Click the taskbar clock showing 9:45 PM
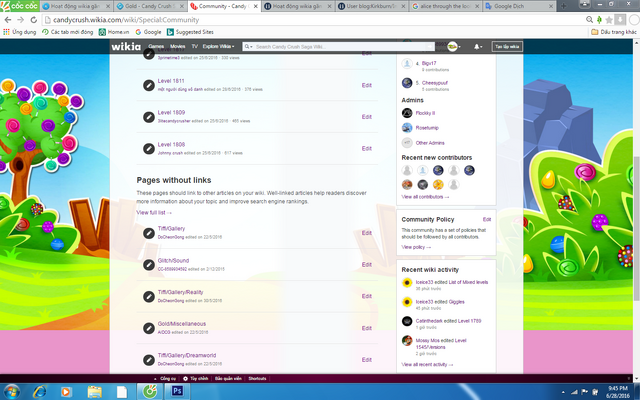Image resolution: width=640 pixels, height=400 pixels. [x=618, y=392]
